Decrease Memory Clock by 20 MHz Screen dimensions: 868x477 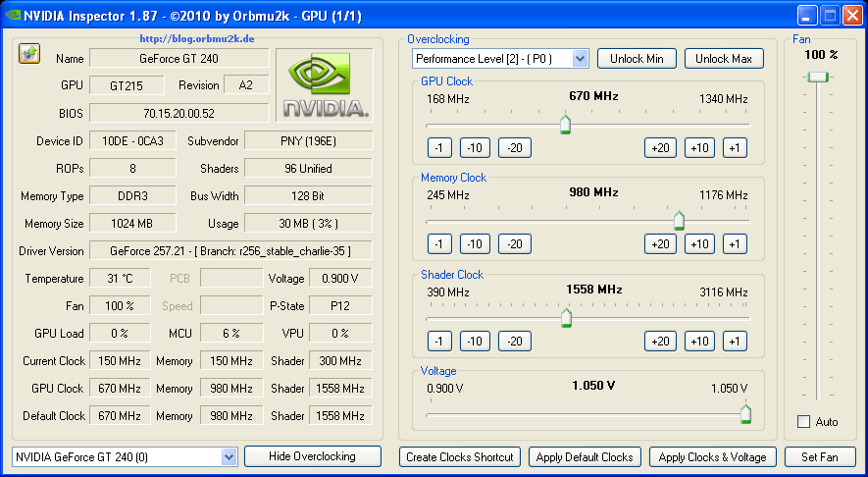tap(515, 244)
